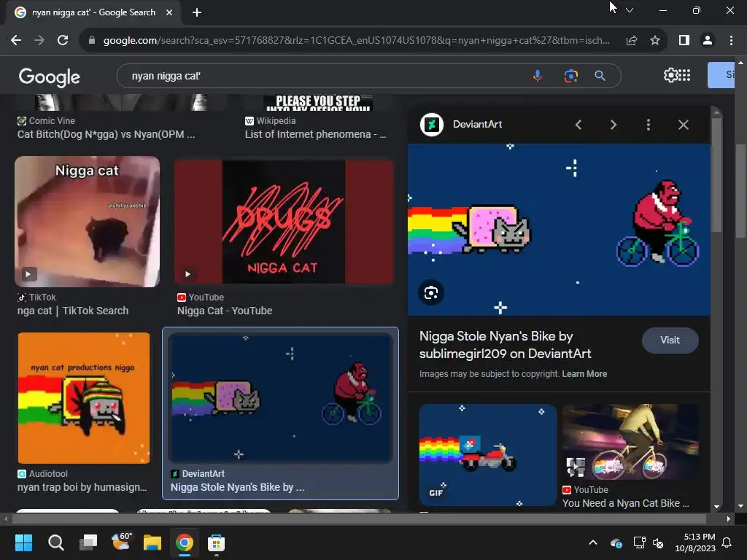Open preview panel more options menu
Viewport: 747px width, 560px height.
pyautogui.click(x=648, y=125)
